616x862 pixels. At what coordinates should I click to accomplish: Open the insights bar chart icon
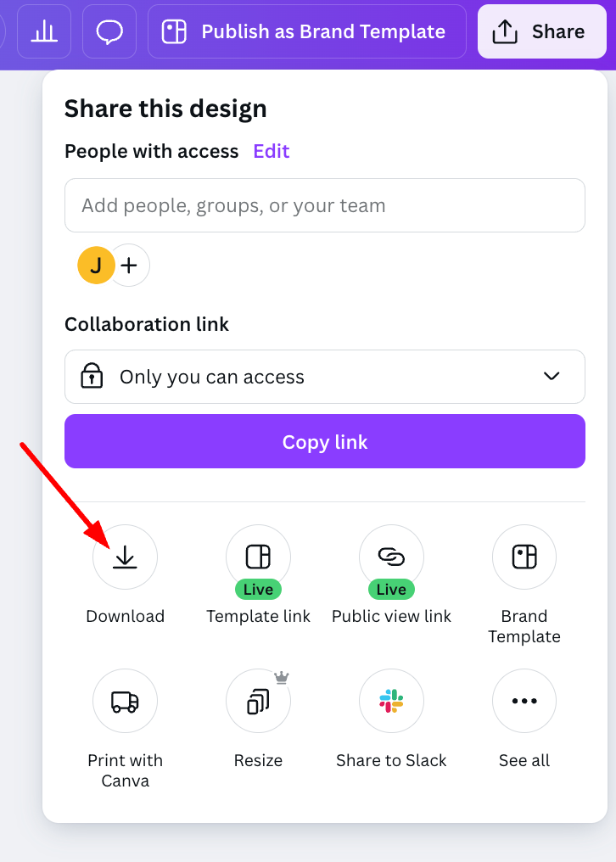[x=44, y=31]
